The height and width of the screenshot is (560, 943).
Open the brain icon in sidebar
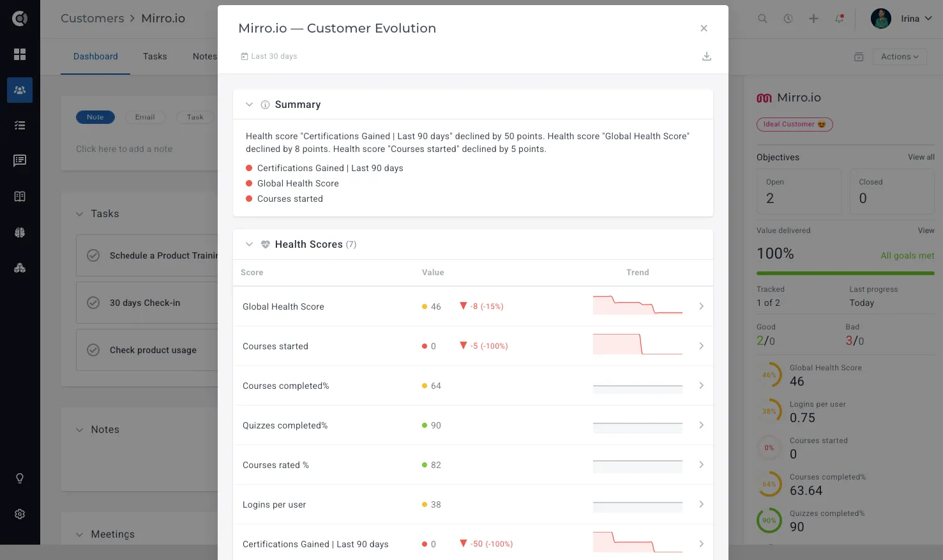coord(20,232)
